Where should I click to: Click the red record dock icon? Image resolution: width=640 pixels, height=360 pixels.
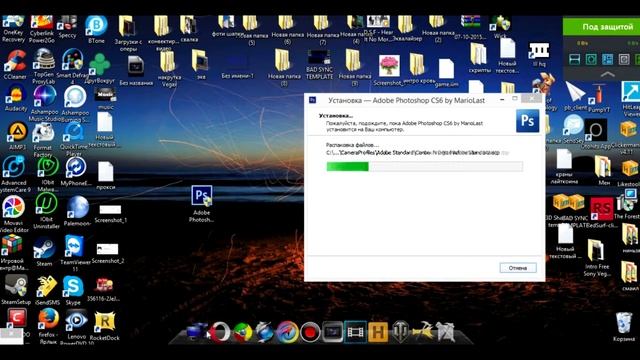310,333
